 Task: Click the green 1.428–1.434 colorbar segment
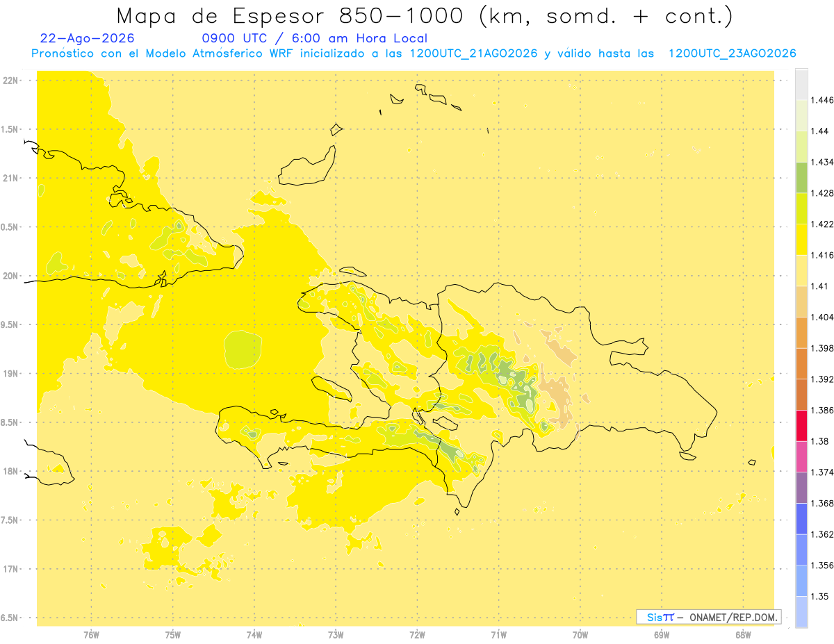[x=801, y=177]
